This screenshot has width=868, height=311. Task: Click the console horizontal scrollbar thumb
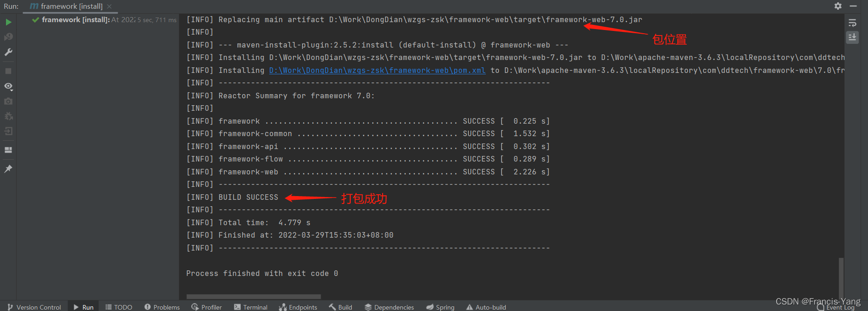pos(254,297)
